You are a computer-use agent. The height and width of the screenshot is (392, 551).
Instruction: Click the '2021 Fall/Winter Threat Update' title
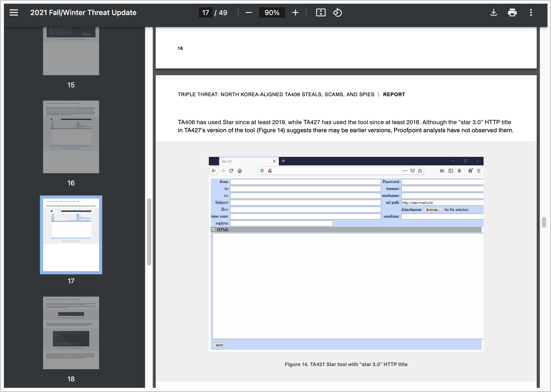[83, 12]
